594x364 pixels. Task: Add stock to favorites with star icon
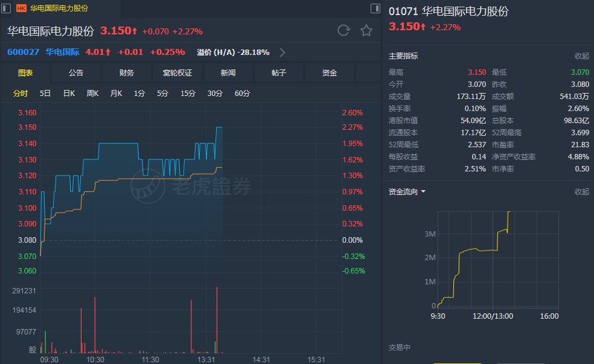tap(366, 30)
